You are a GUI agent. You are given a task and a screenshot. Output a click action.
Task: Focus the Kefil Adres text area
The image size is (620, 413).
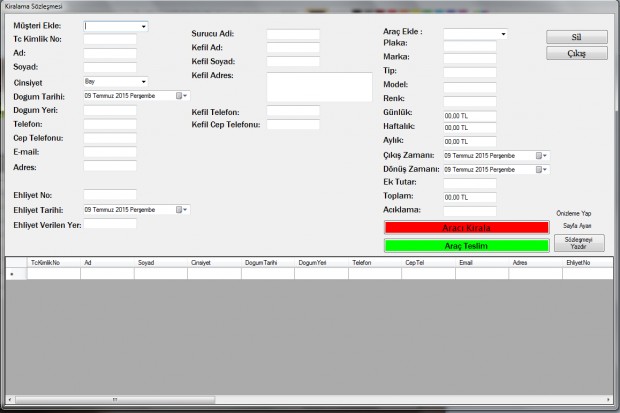(x=319, y=87)
